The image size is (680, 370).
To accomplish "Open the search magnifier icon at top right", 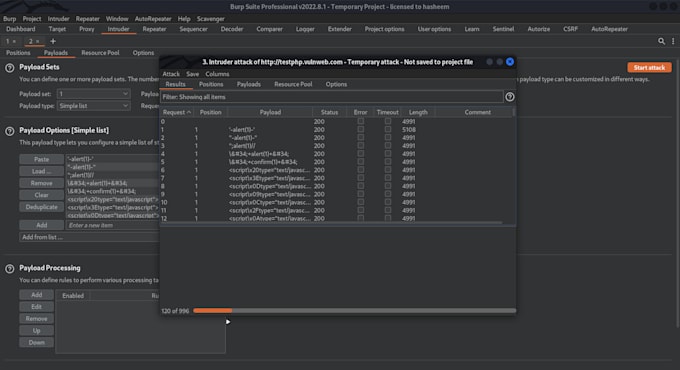I will pos(661,41).
